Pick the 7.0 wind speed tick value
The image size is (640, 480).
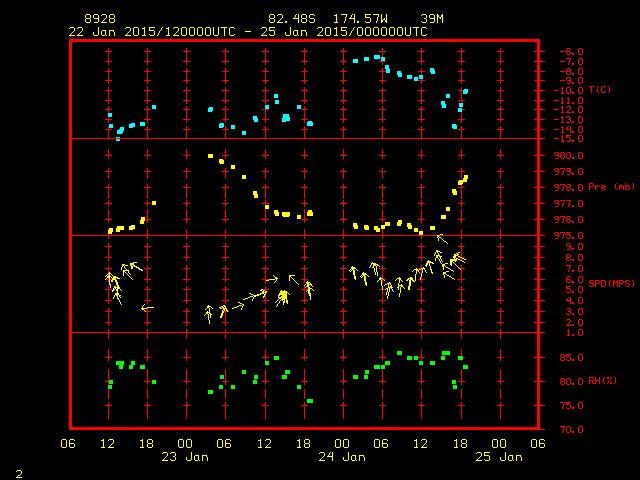click(574, 269)
